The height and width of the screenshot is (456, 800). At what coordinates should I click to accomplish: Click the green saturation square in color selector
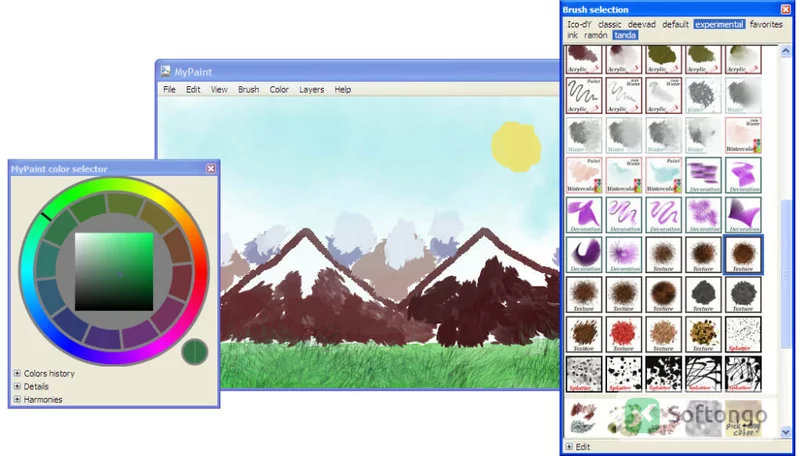point(114,271)
